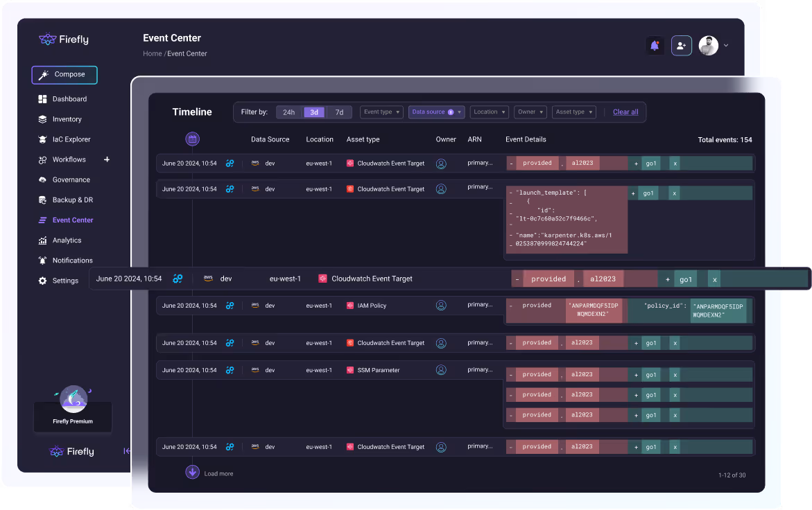Click the Data Source column header
Viewport: 812px width, 510px height.
tap(270, 139)
